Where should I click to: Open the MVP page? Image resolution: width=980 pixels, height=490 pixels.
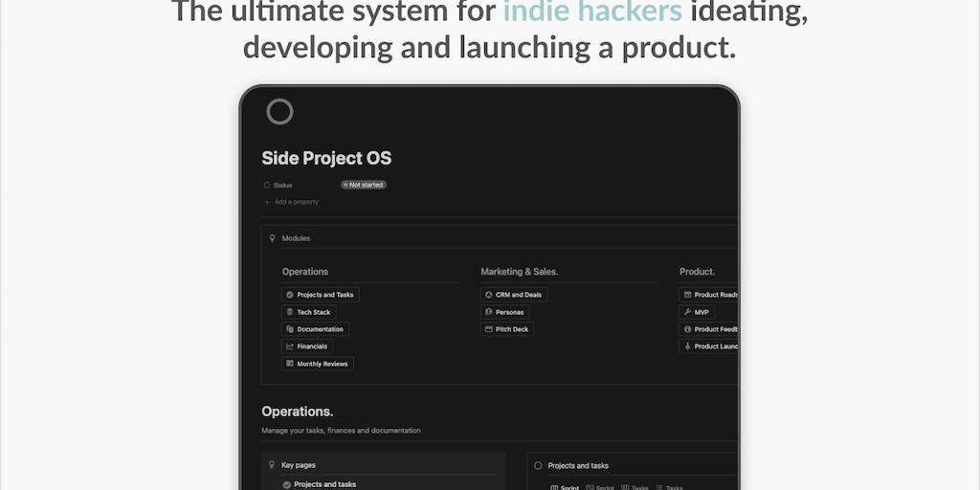pos(698,312)
